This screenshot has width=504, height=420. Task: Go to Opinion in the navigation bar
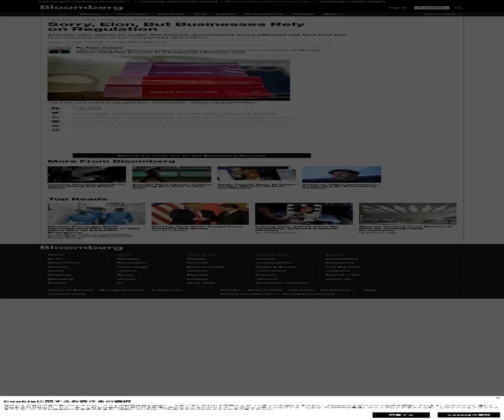point(303,14)
